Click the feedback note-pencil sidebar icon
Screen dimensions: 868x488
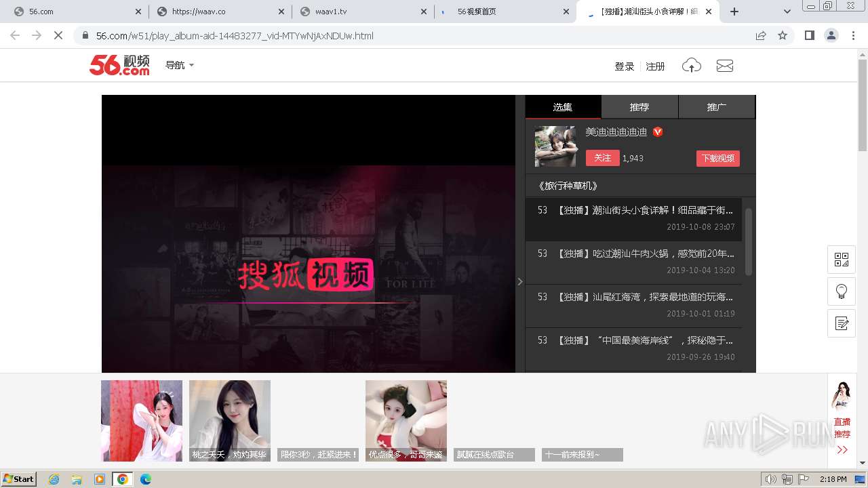pyautogui.click(x=842, y=323)
